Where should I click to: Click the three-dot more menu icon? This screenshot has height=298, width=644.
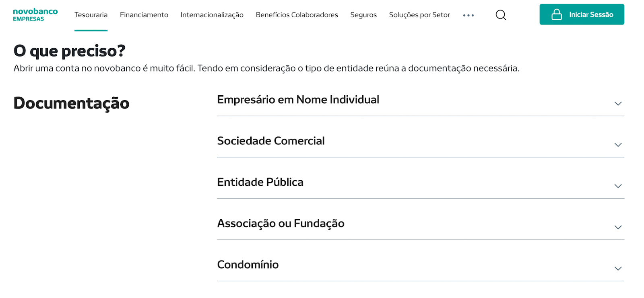click(x=468, y=15)
